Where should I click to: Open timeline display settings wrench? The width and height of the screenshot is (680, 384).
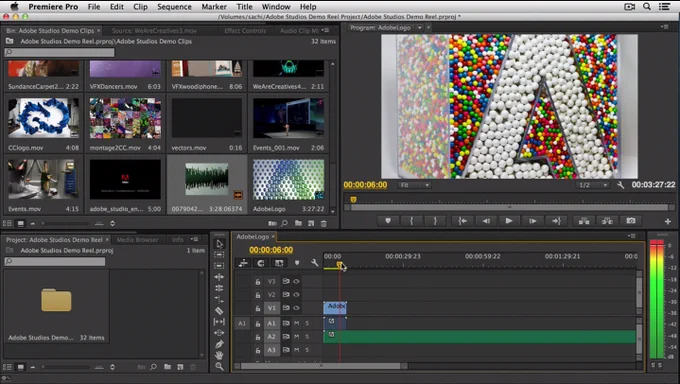pos(314,263)
